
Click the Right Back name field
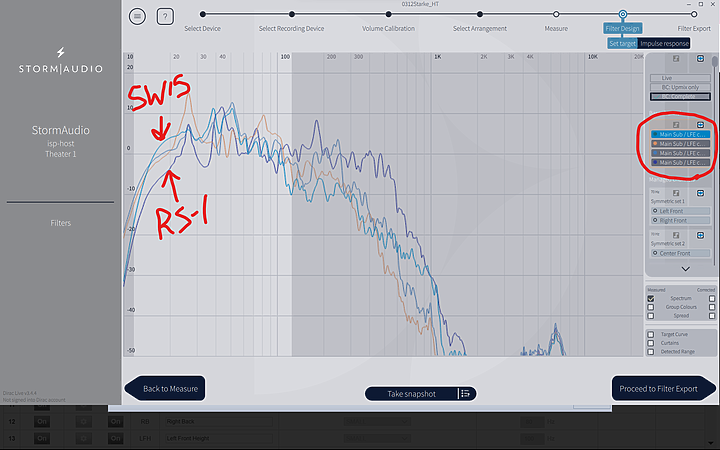219,422
